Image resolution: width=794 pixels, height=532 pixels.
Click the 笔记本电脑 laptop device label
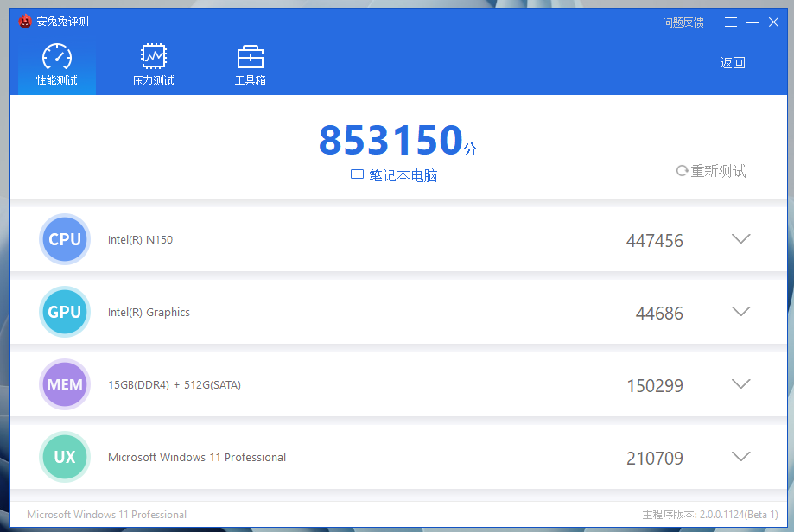403,175
